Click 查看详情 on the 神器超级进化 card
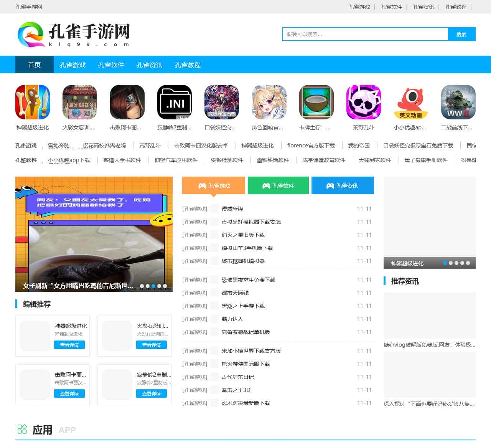The image size is (491, 448). [x=69, y=345]
